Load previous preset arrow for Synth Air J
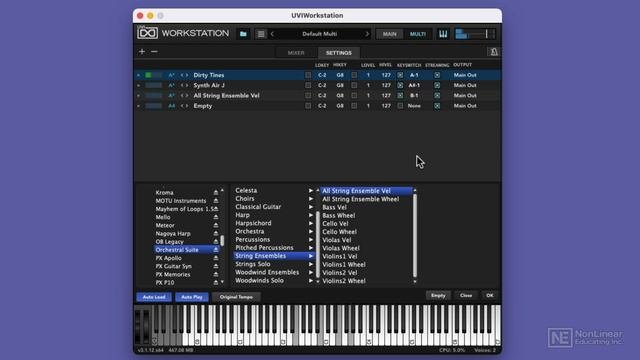Screen dimensions: 640x360 (x=182, y=85)
